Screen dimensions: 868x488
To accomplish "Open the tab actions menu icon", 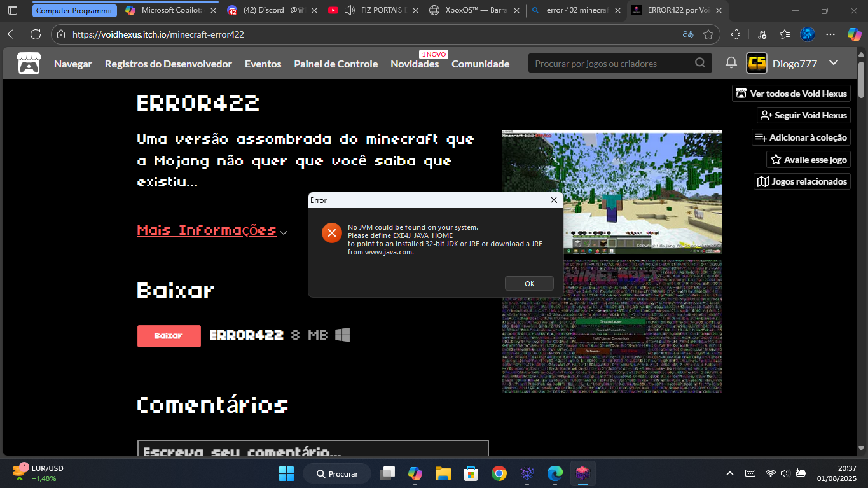I will pos(13,10).
